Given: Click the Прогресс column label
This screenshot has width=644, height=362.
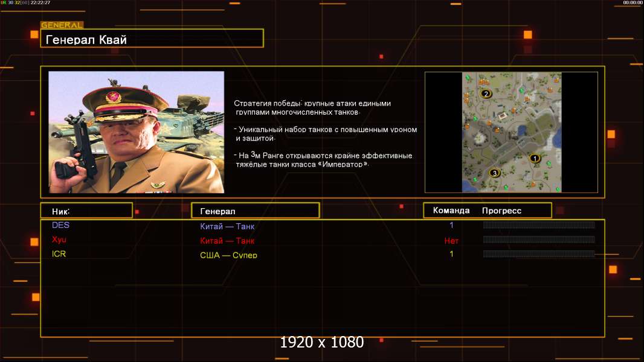Looking at the screenshot, I should pos(501,211).
